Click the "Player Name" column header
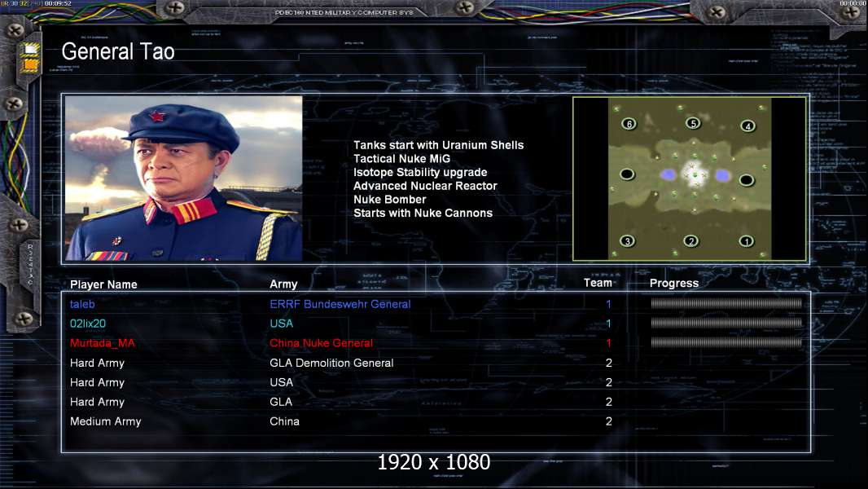Image resolution: width=868 pixels, height=489 pixels. (x=103, y=284)
